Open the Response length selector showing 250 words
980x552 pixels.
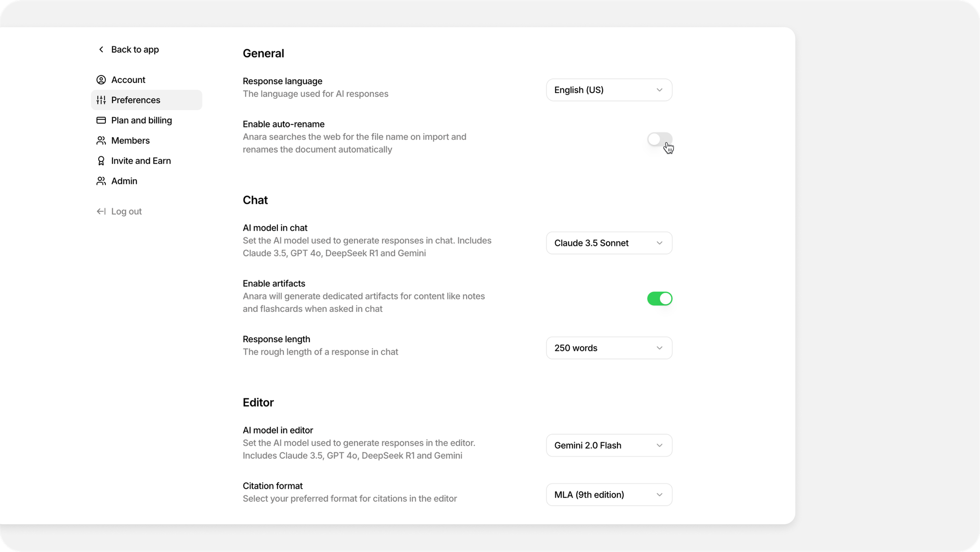tap(609, 348)
